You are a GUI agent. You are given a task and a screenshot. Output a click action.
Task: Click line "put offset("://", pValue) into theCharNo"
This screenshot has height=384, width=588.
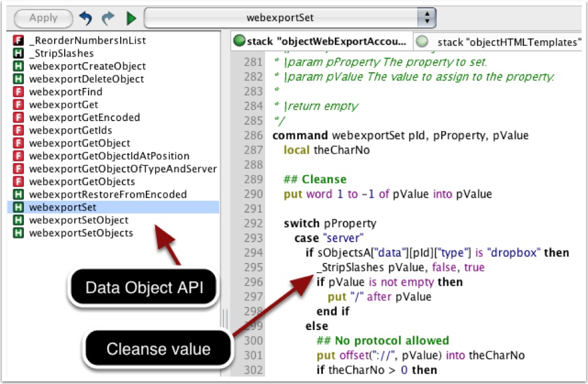[x=420, y=355]
